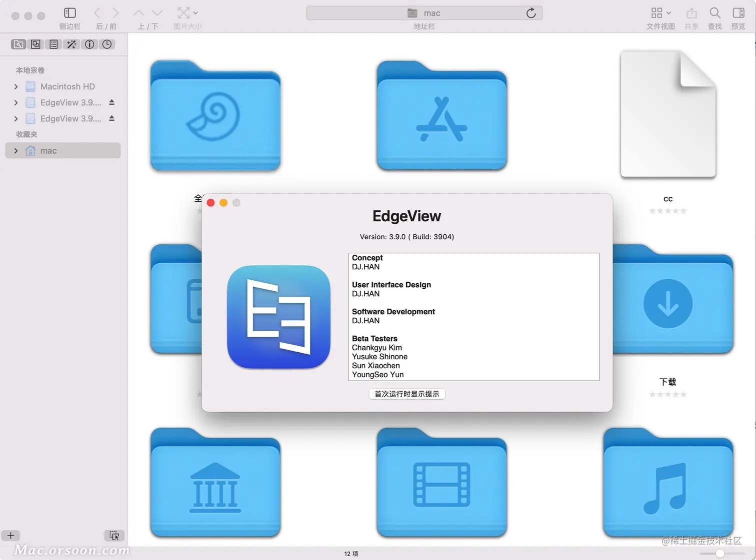
Task: Select the mac home folder in sidebar
Action: click(63, 151)
